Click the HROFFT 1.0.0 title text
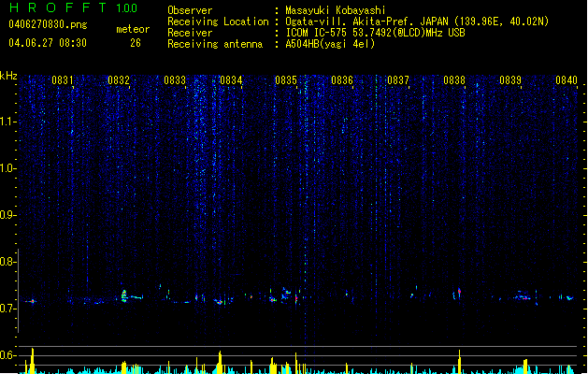The image size is (588, 374). coord(74,7)
